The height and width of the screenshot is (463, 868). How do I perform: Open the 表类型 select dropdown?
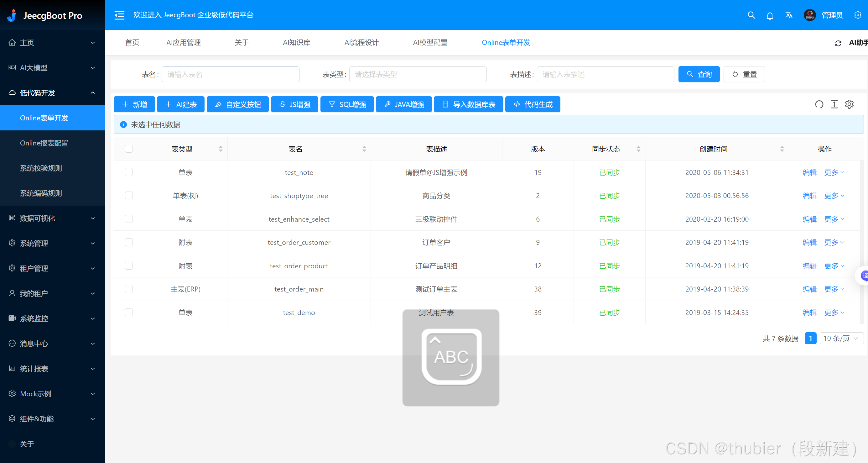point(418,74)
